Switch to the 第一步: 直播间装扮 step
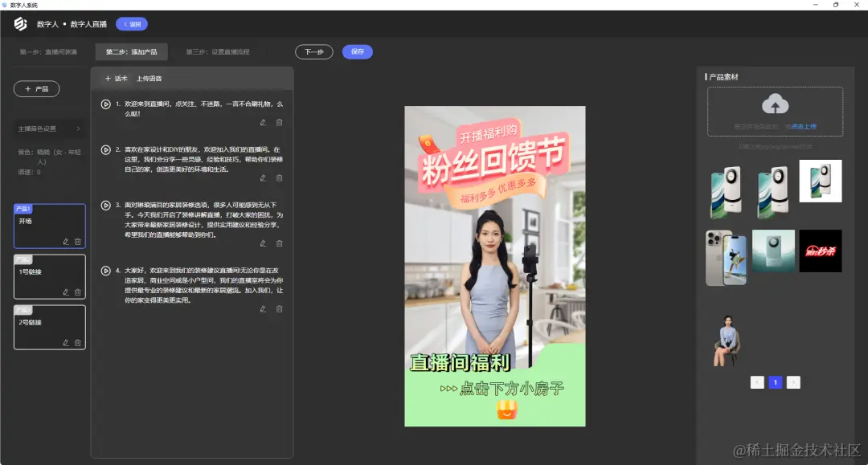This screenshot has height=465, width=868. click(x=48, y=51)
